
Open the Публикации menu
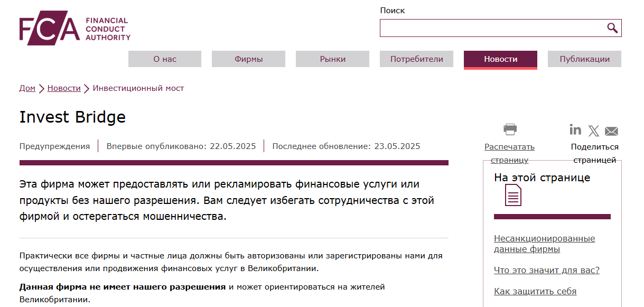[584, 59]
